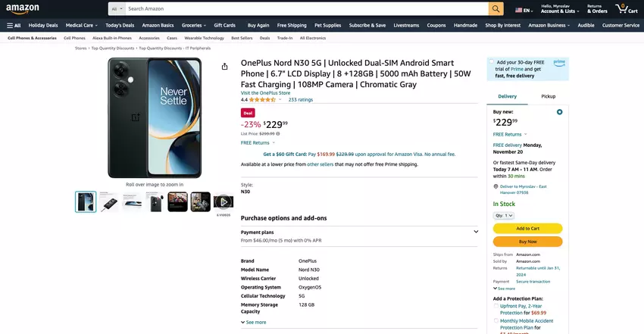Click the 233 ratings link

coord(300,100)
